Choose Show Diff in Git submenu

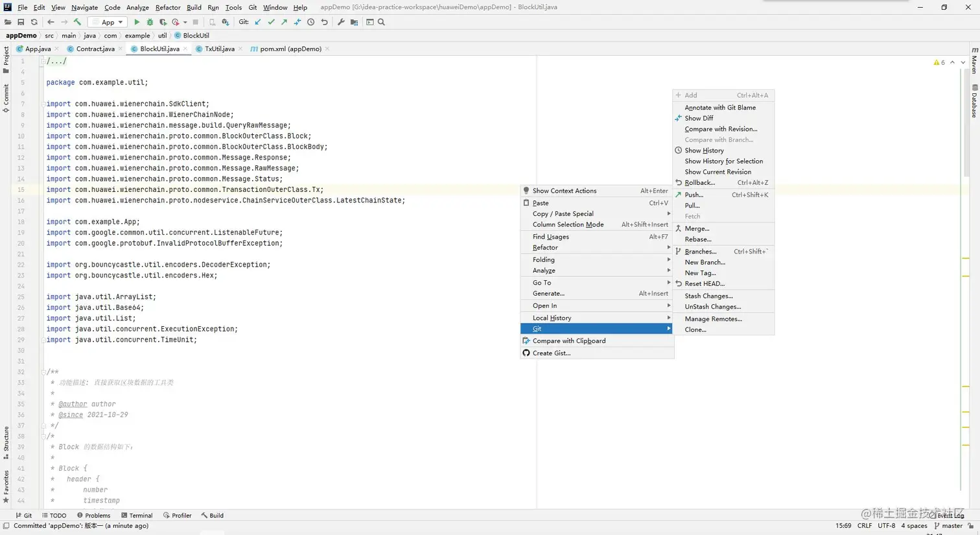pos(723,118)
